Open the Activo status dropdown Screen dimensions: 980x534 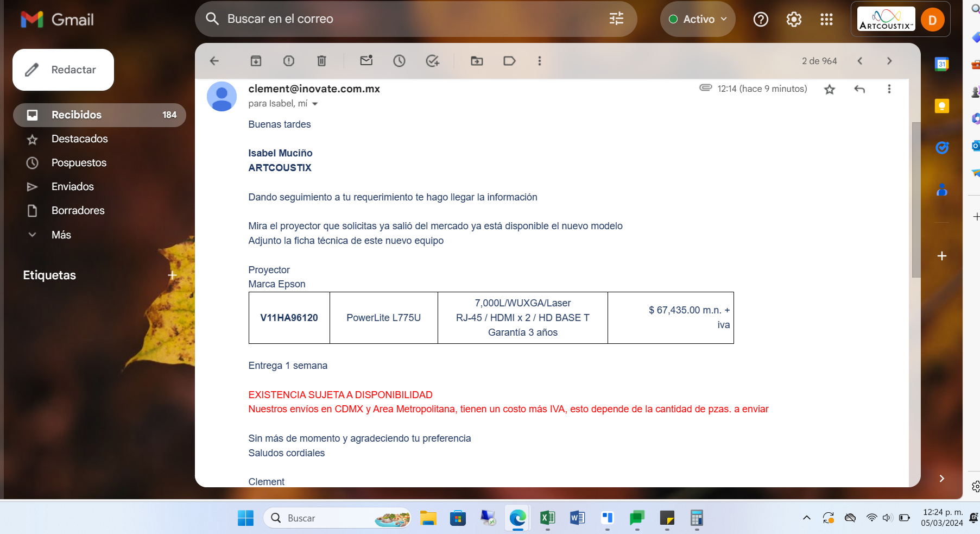click(698, 19)
